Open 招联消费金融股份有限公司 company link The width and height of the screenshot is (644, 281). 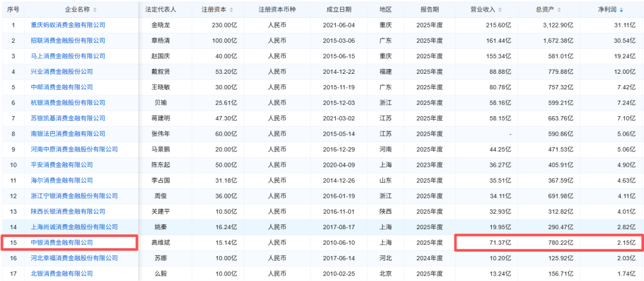[68, 40]
